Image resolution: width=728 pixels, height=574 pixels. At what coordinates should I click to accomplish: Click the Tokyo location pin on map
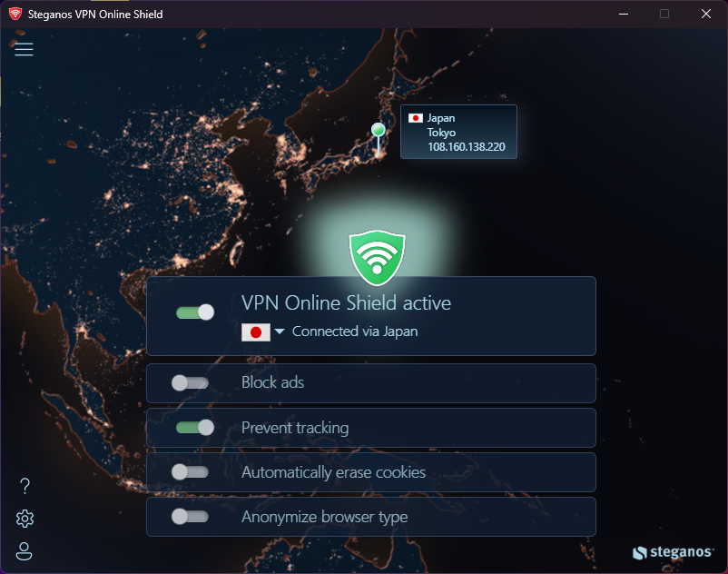[x=379, y=137]
